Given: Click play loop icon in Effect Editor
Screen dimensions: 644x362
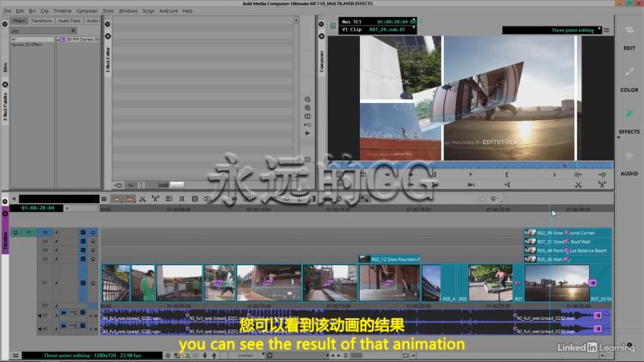Looking at the screenshot, I should tap(307, 124).
